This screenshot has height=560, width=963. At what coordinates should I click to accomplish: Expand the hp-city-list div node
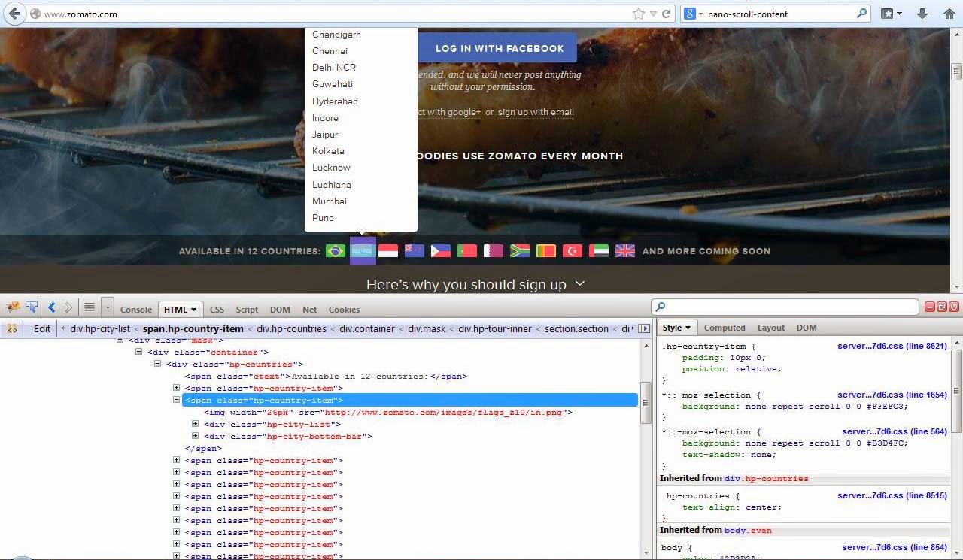[196, 425]
